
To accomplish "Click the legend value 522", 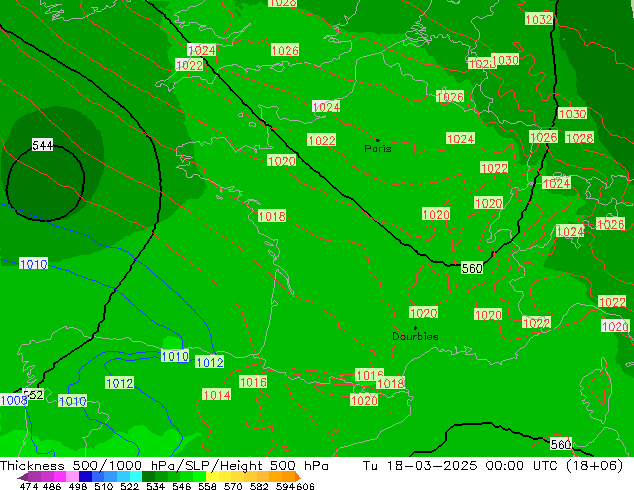I will tap(129, 486).
